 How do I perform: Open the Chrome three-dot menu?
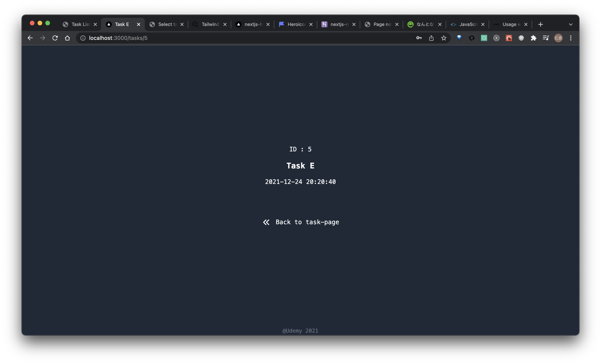point(571,38)
